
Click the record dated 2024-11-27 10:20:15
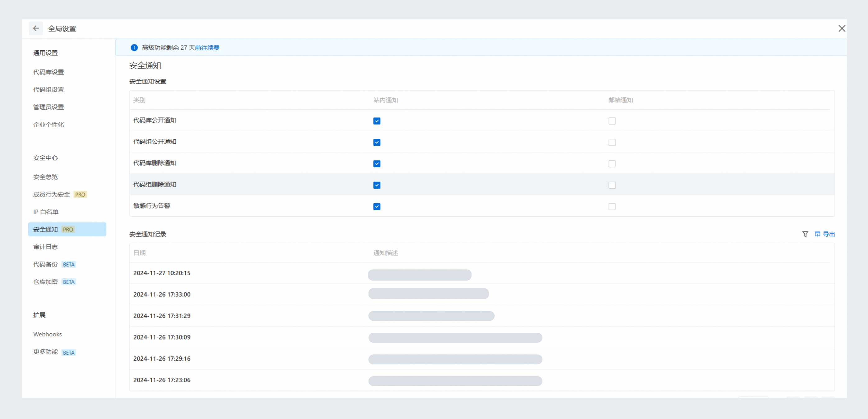pyautogui.click(x=482, y=273)
